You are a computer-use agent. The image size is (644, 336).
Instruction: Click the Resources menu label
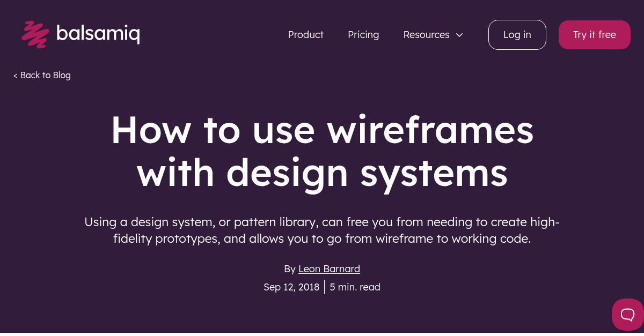tap(426, 34)
